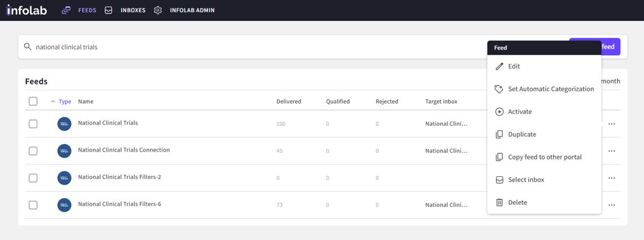Open the INBOXES navigation tab

point(133,10)
